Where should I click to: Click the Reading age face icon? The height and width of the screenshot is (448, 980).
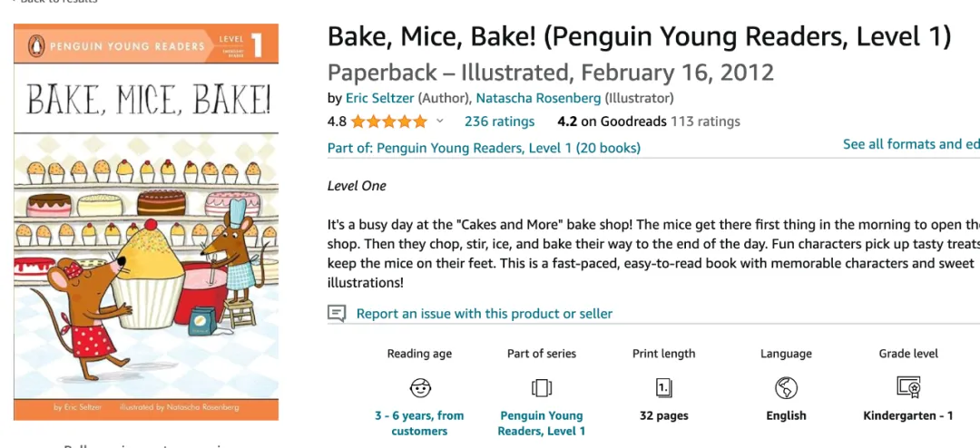pyautogui.click(x=420, y=388)
